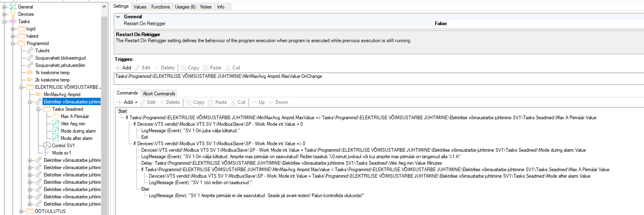Open the Add command dropdown arrow

pos(136,103)
